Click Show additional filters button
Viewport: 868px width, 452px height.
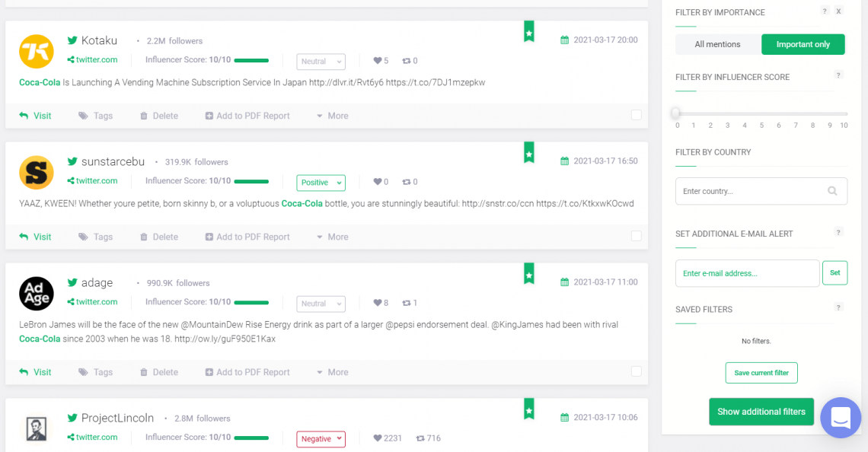[x=761, y=412]
